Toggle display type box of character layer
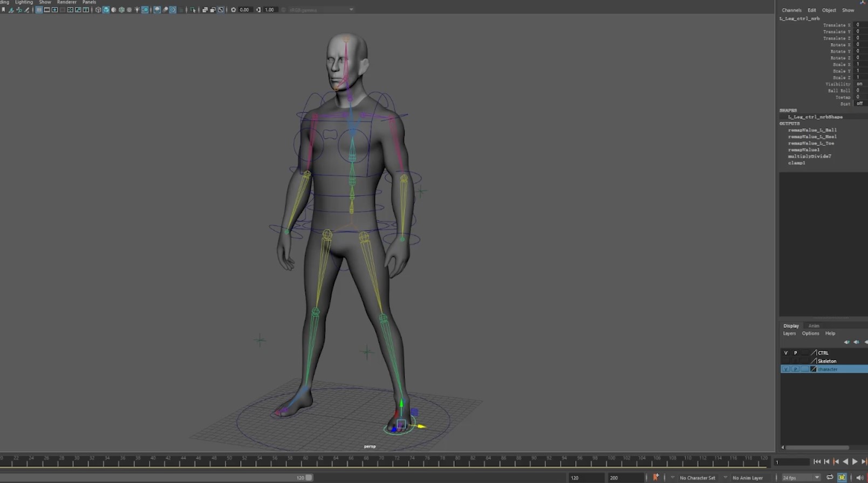868x483 pixels. pos(804,369)
